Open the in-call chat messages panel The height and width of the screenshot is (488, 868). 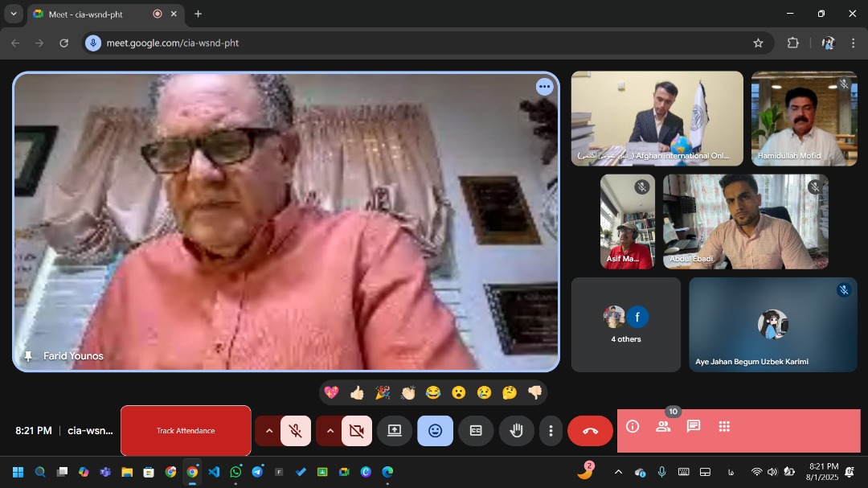pos(694,427)
